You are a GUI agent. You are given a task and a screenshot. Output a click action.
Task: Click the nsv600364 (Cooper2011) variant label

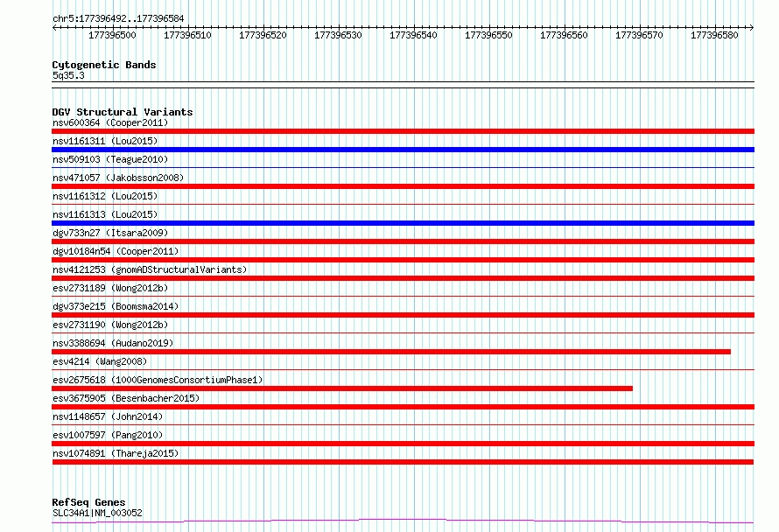[x=110, y=122]
